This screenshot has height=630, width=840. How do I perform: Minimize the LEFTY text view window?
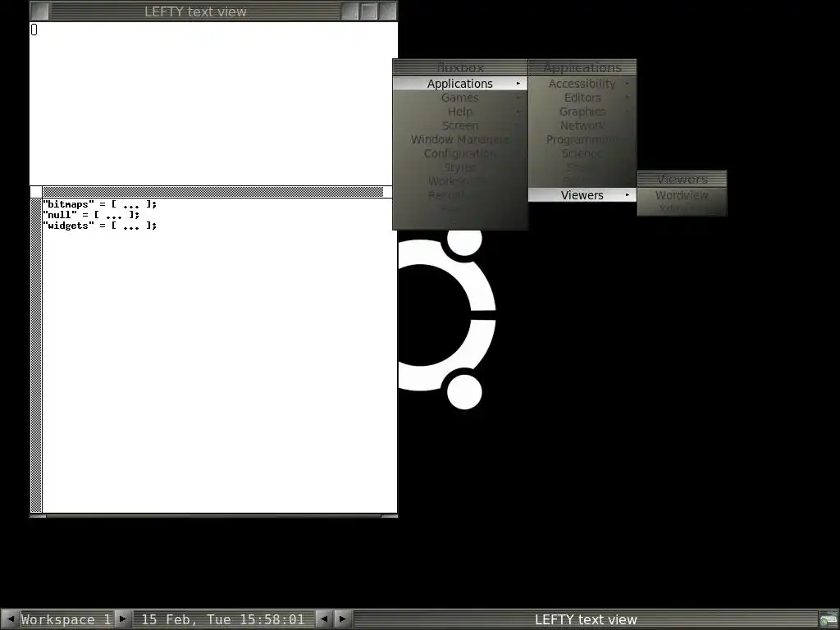[x=349, y=11]
